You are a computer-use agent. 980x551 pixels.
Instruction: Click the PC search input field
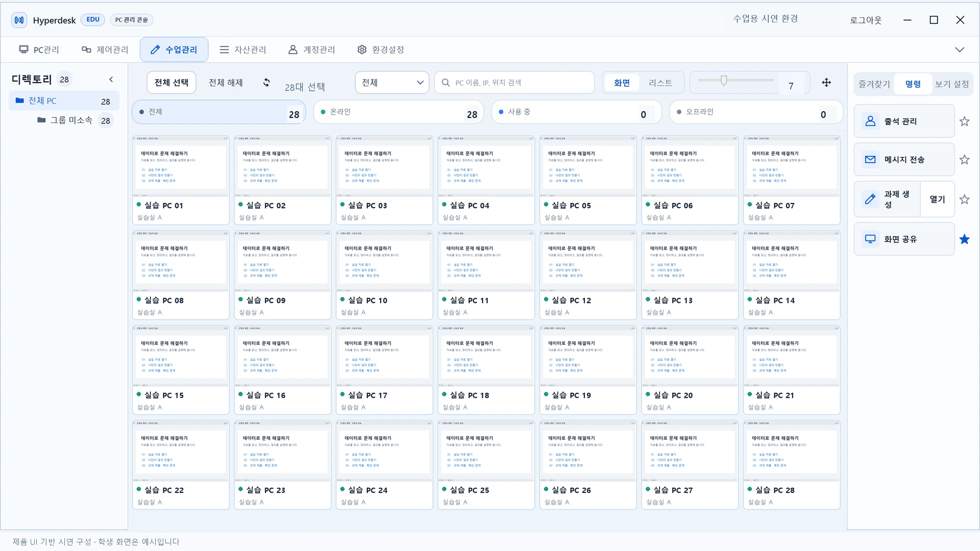tap(514, 83)
